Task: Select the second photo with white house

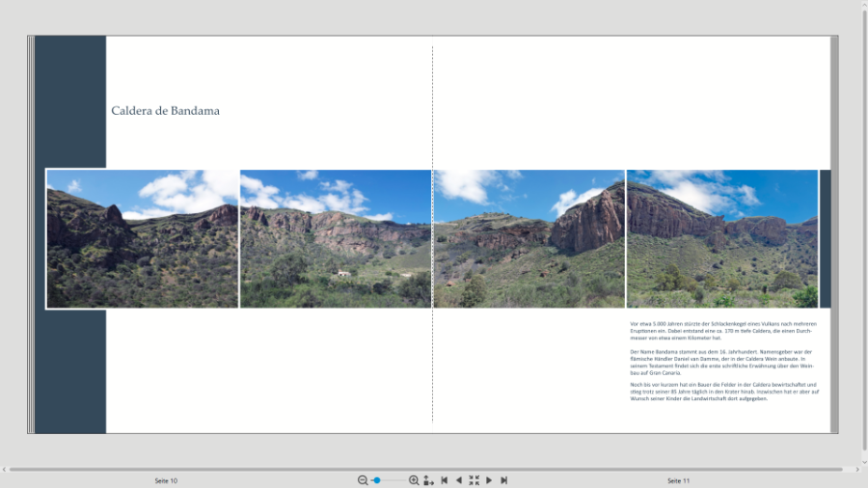Action: tap(336, 239)
